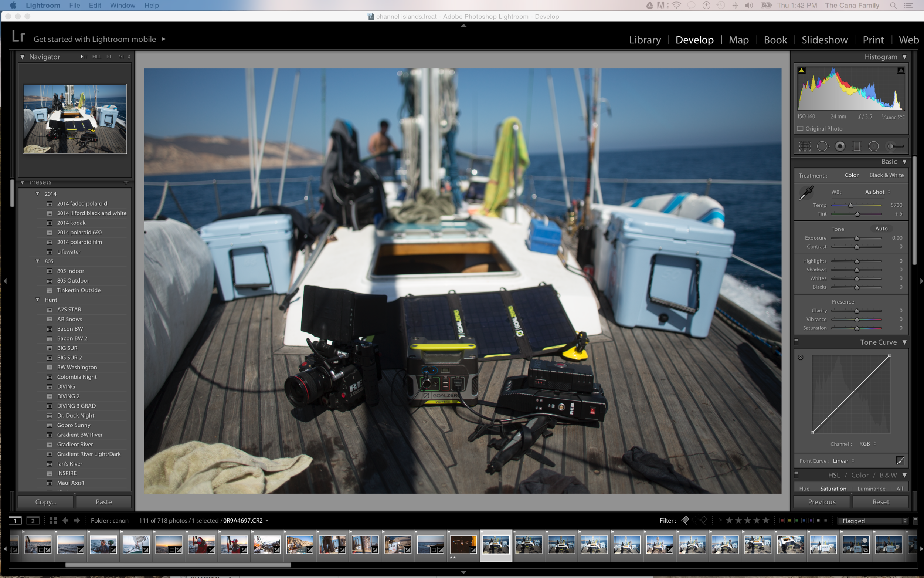Open filename 0R9A4697.CR2 source dropdown
The image size is (924, 578).
pyautogui.click(x=246, y=520)
